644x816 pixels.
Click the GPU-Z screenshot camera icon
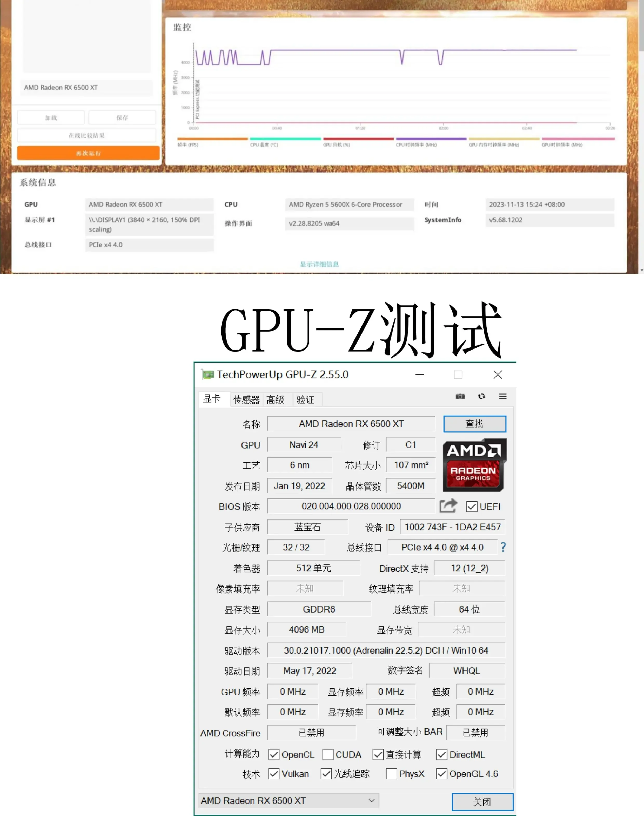click(x=460, y=396)
